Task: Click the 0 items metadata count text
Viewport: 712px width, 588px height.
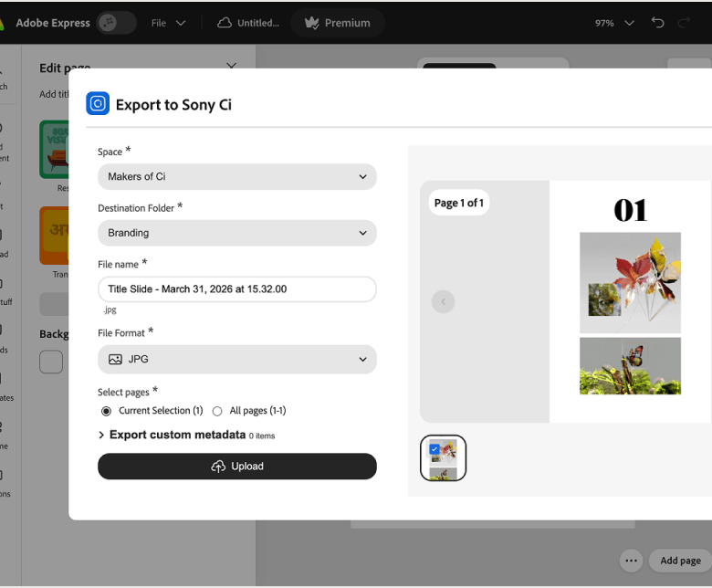Action: click(x=262, y=436)
